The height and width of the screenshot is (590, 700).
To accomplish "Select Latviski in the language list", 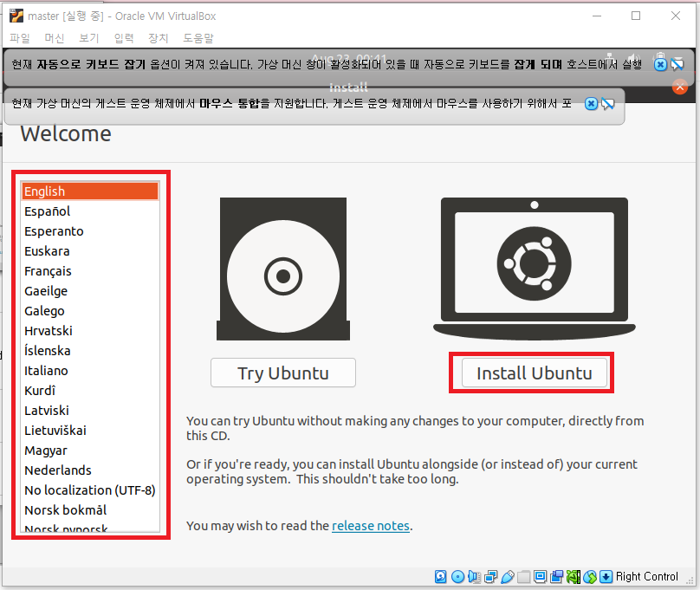I will [x=90, y=410].
